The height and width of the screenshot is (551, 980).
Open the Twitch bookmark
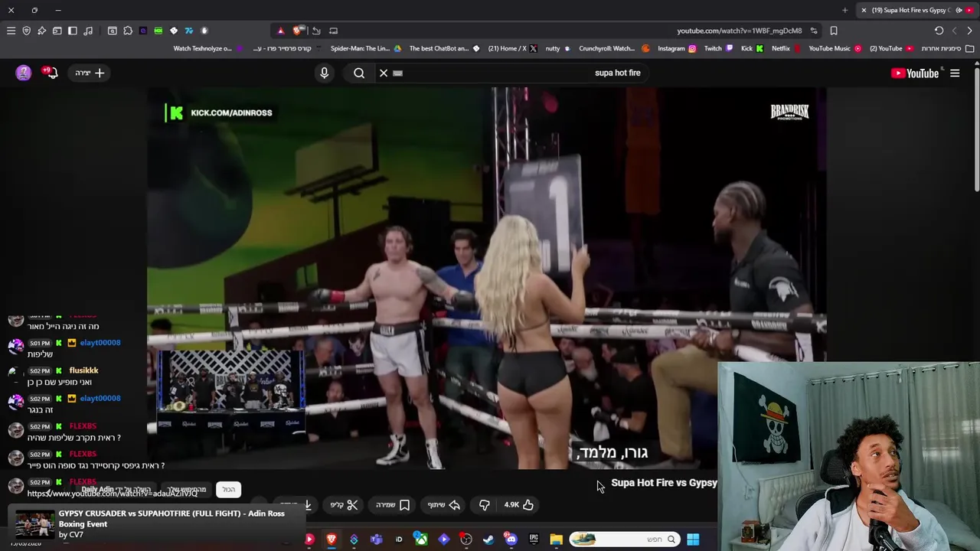coord(717,48)
